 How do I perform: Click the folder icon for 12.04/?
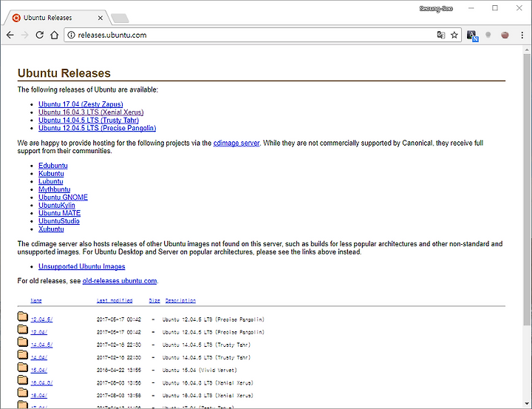tap(23, 329)
